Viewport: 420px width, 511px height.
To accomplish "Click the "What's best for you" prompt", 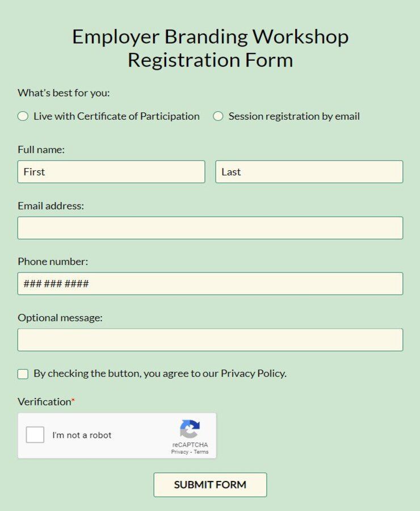I will [x=63, y=93].
